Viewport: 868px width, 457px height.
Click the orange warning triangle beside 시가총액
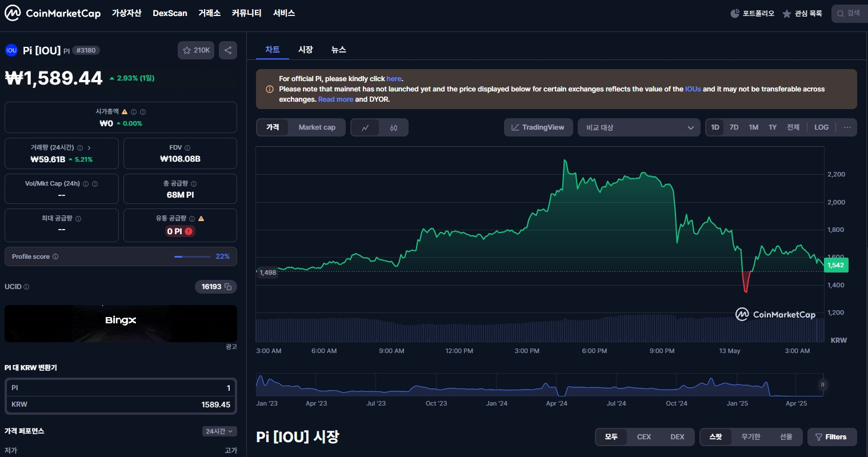pyautogui.click(x=125, y=112)
